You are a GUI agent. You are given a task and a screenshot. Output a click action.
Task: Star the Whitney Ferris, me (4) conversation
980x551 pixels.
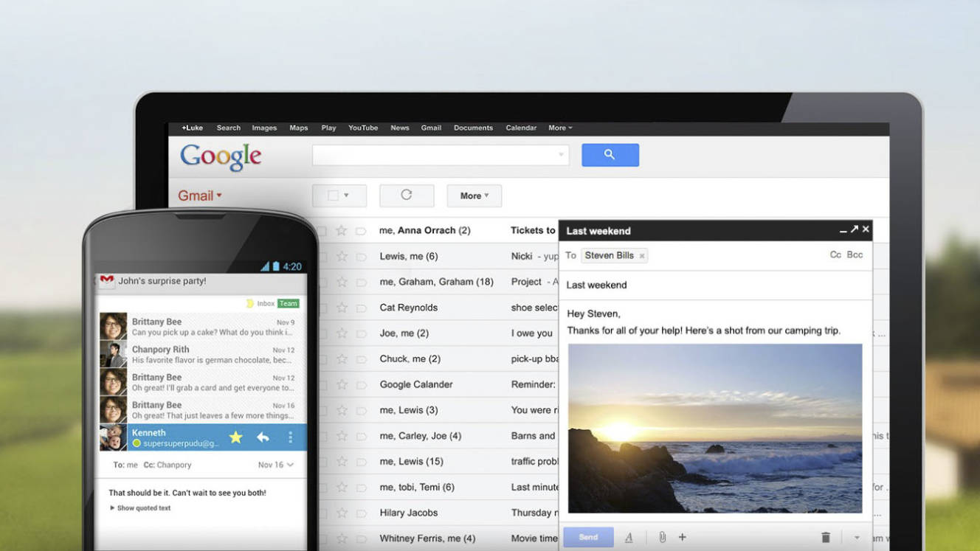click(341, 538)
